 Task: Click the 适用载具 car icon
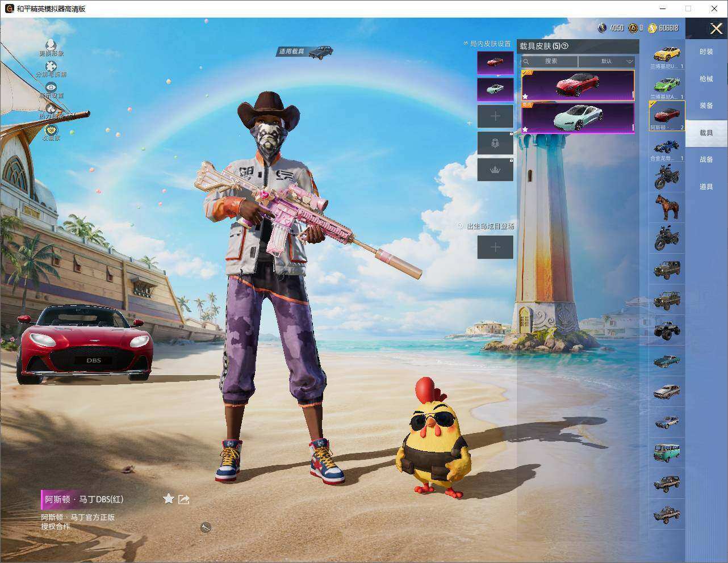click(321, 52)
